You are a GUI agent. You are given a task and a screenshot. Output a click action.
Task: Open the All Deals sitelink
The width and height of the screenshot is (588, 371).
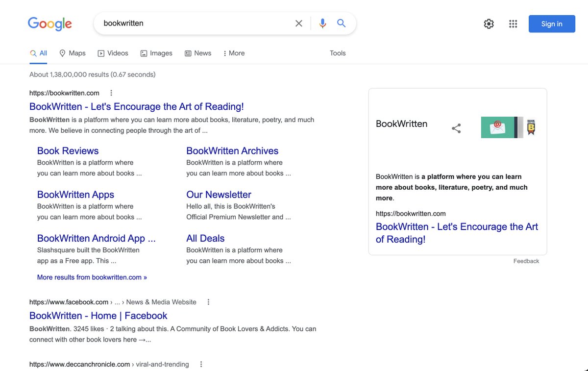(205, 238)
